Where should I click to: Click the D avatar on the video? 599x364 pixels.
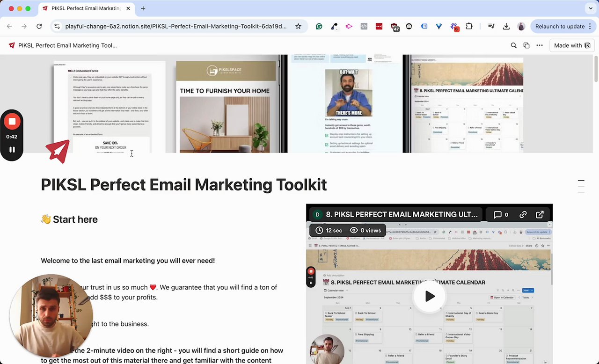pos(317,215)
